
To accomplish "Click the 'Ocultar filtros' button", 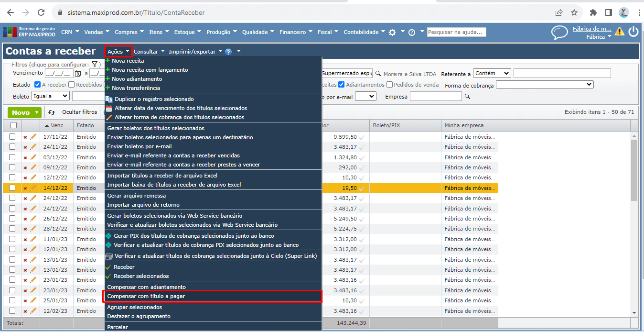I will (x=79, y=112).
